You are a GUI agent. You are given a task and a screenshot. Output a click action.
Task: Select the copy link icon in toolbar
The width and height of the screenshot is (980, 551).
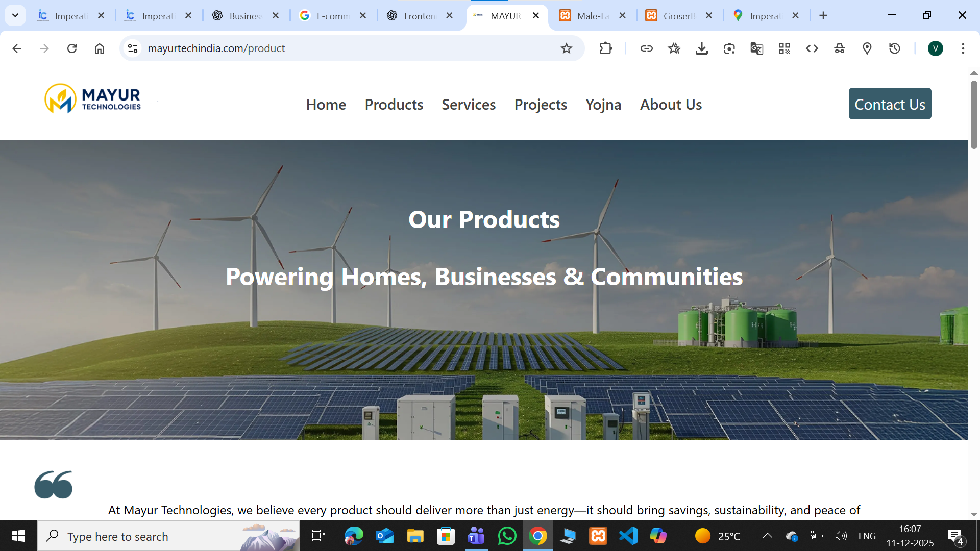coord(647,48)
